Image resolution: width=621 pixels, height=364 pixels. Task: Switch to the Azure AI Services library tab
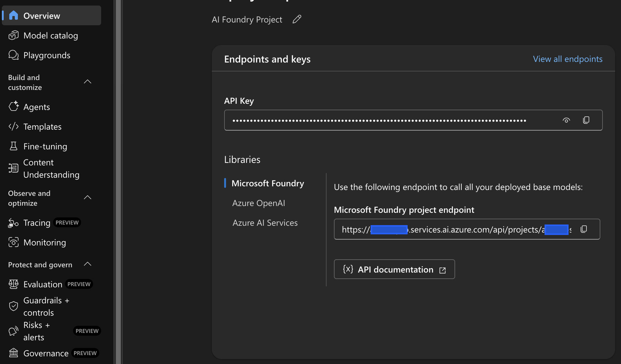tap(265, 222)
